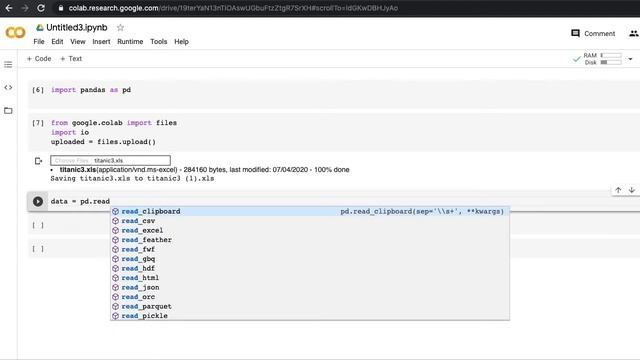The height and width of the screenshot is (360, 640).
Task: Click the read_pickle suggestion cube icon
Action: point(116,316)
